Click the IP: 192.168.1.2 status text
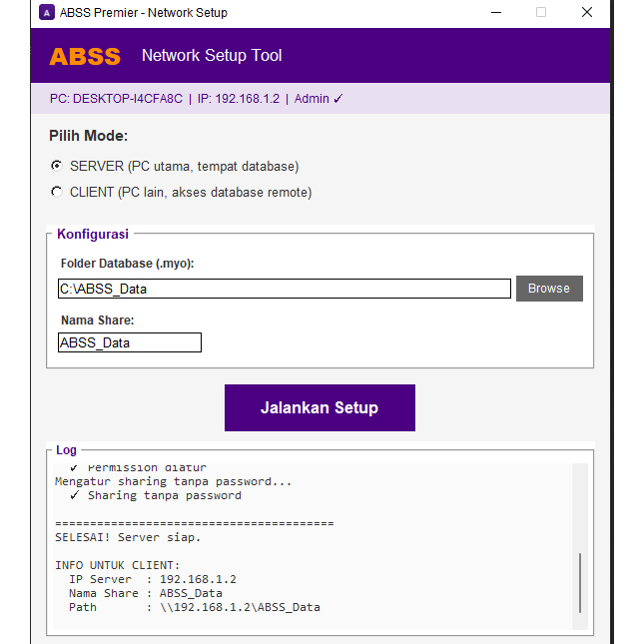This screenshot has height=644, width=644. click(239, 99)
